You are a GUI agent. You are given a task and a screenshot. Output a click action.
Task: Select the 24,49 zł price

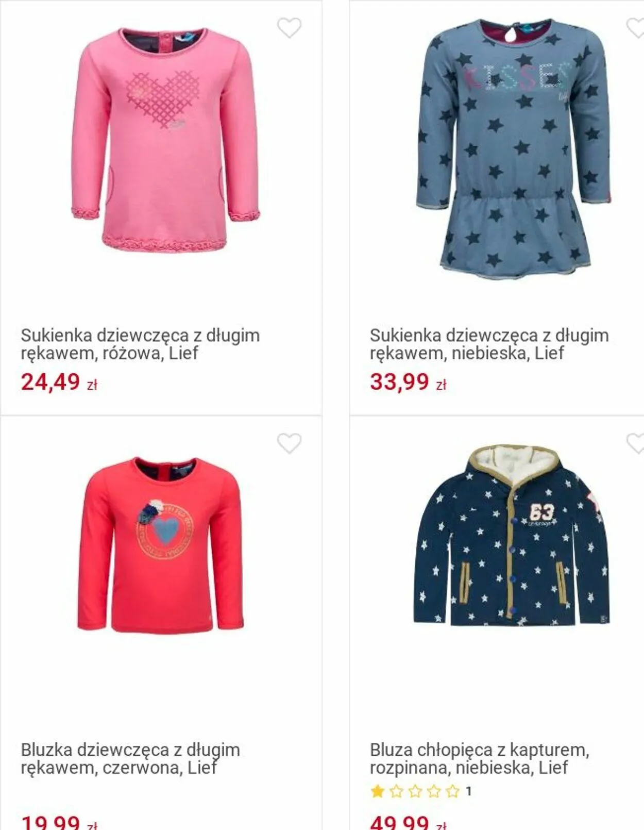pos(59,382)
